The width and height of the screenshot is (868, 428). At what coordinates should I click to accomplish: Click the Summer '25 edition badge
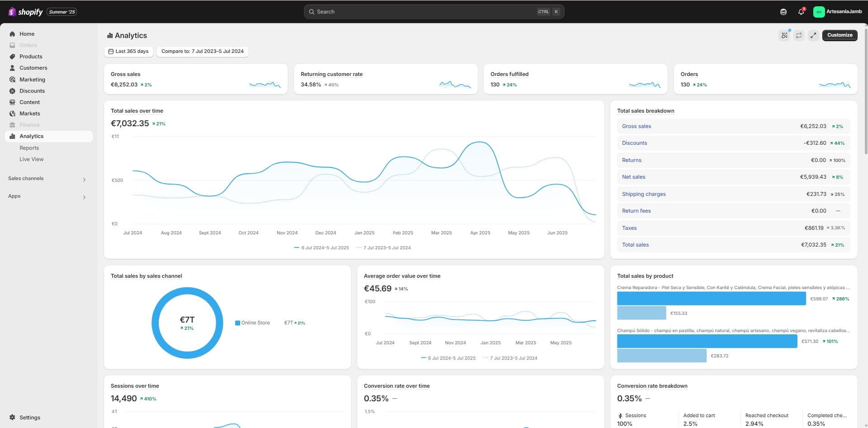pos(62,12)
